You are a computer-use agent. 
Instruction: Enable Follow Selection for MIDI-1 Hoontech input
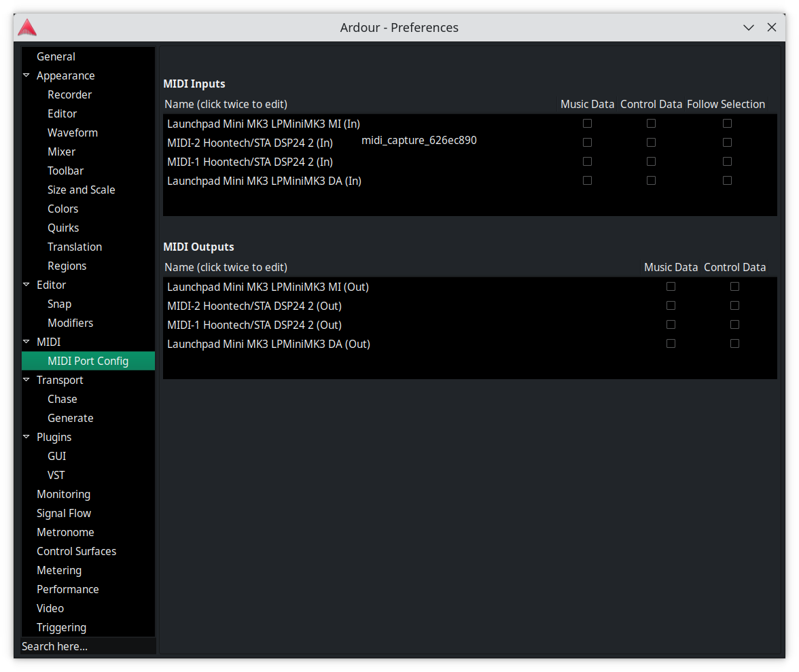pyautogui.click(x=727, y=162)
